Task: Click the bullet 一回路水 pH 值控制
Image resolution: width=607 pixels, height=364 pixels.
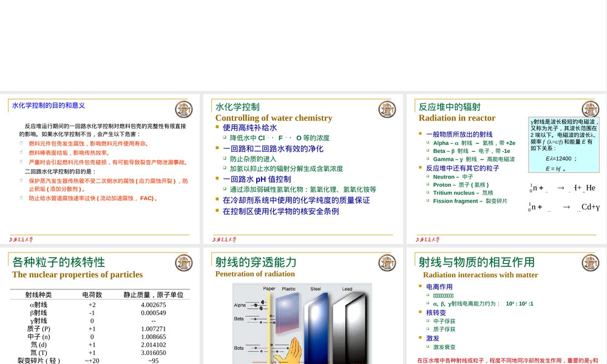Action: tap(257, 179)
